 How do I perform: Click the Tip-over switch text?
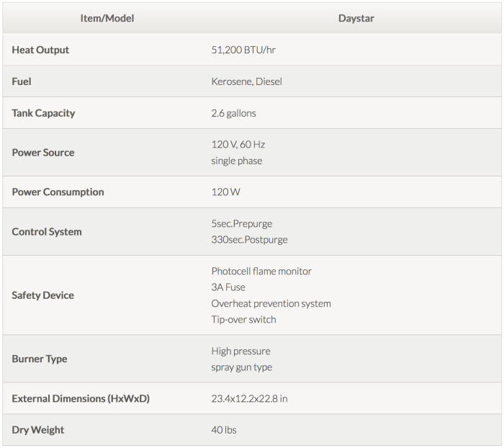[x=243, y=319]
